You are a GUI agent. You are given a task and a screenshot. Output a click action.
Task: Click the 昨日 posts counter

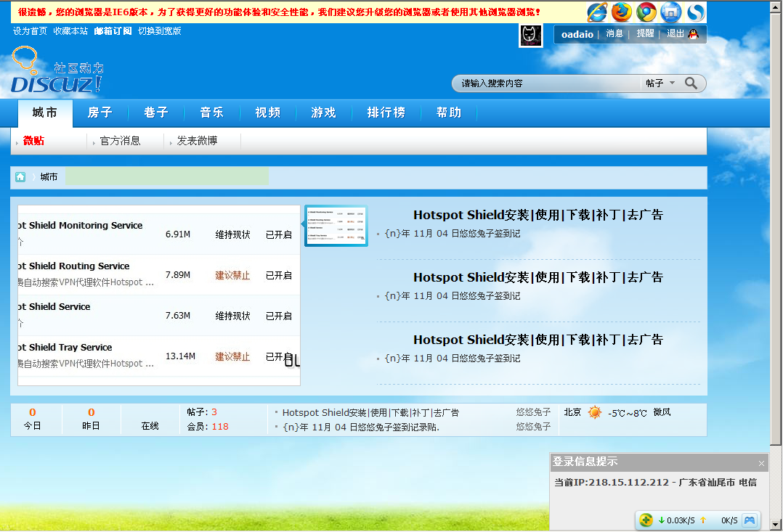(x=91, y=420)
